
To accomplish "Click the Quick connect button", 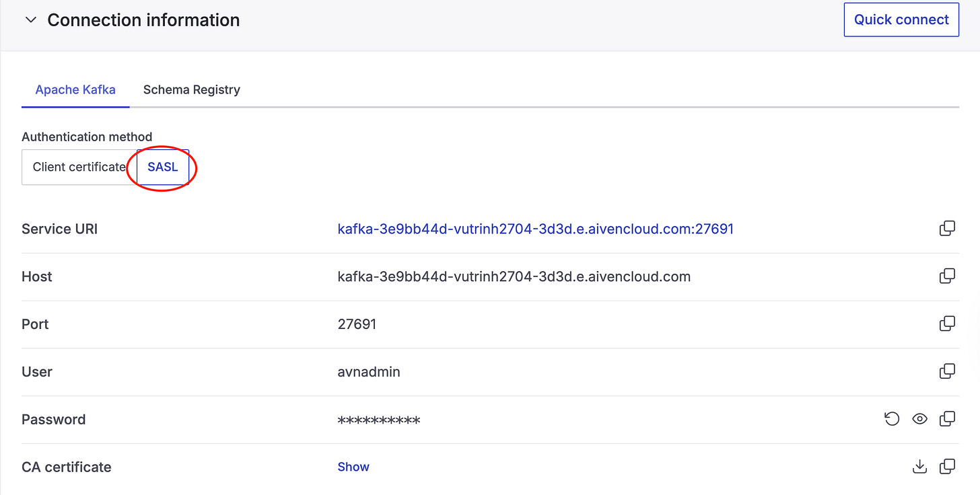I will click(x=901, y=20).
